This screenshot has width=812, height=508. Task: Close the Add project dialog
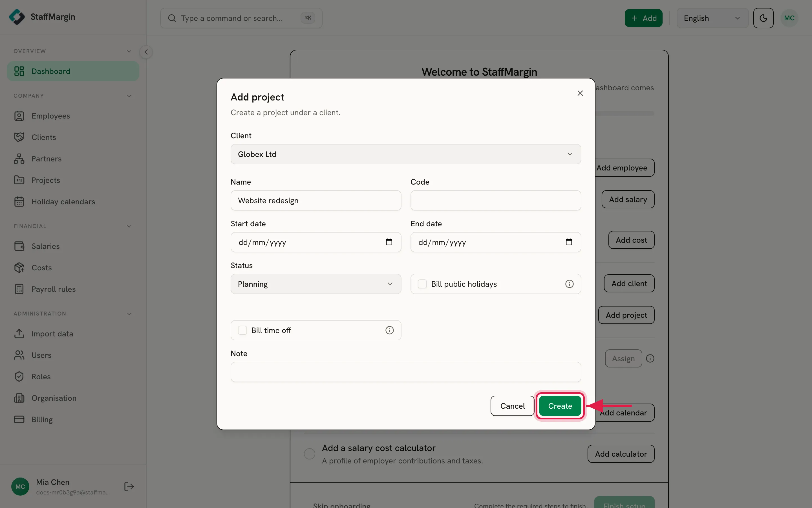[580, 93]
